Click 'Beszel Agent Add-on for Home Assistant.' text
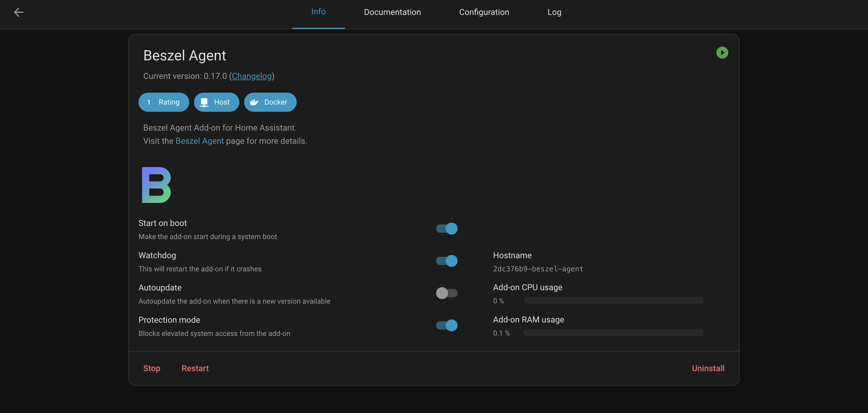868x413 pixels. coord(220,128)
